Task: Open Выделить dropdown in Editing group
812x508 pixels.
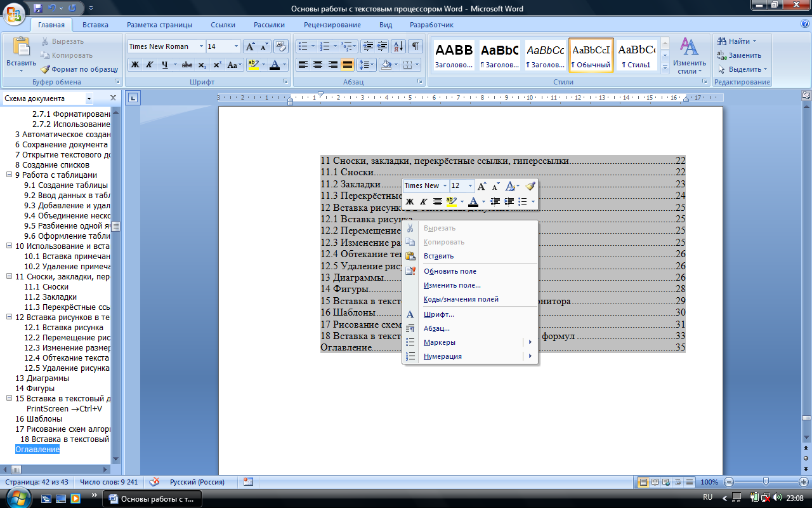Action: pos(743,69)
